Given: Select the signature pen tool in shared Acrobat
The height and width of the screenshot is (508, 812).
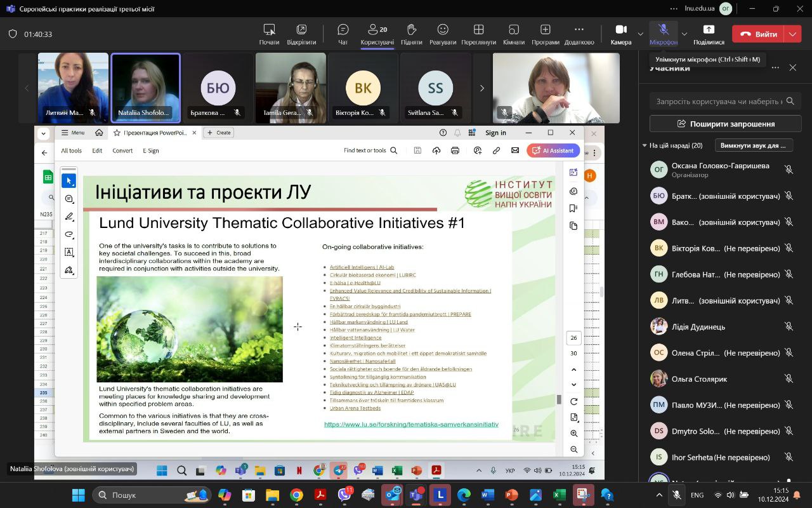Looking at the screenshot, I should click(69, 270).
